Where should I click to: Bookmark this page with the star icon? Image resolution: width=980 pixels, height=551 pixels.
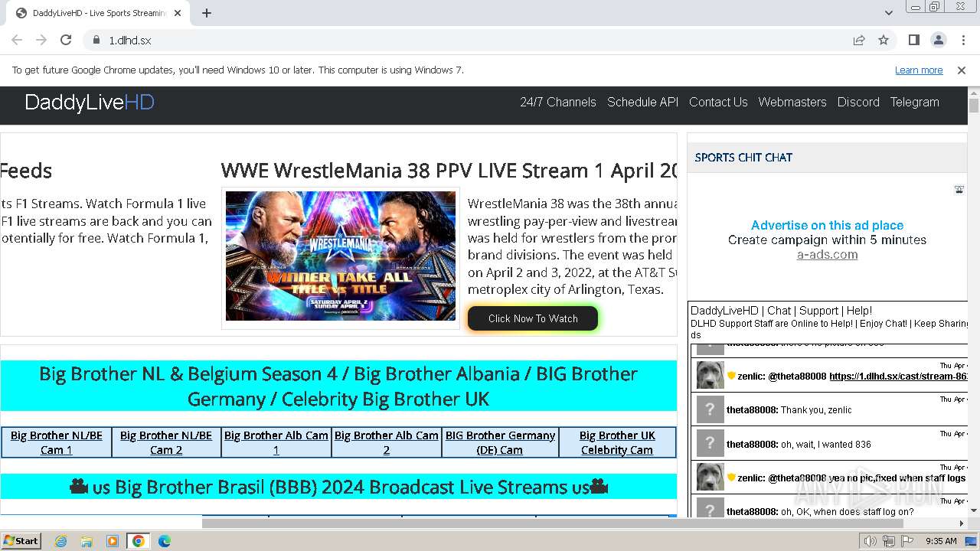(884, 40)
